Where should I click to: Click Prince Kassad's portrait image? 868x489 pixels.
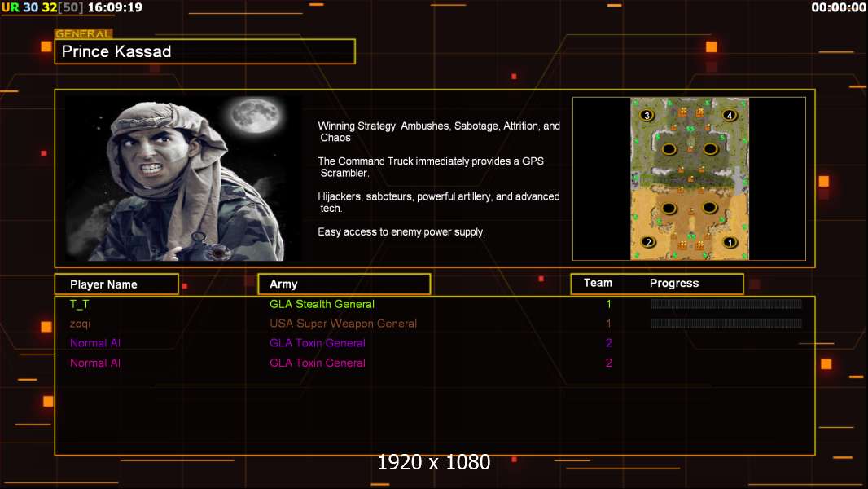pyautogui.click(x=183, y=178)
